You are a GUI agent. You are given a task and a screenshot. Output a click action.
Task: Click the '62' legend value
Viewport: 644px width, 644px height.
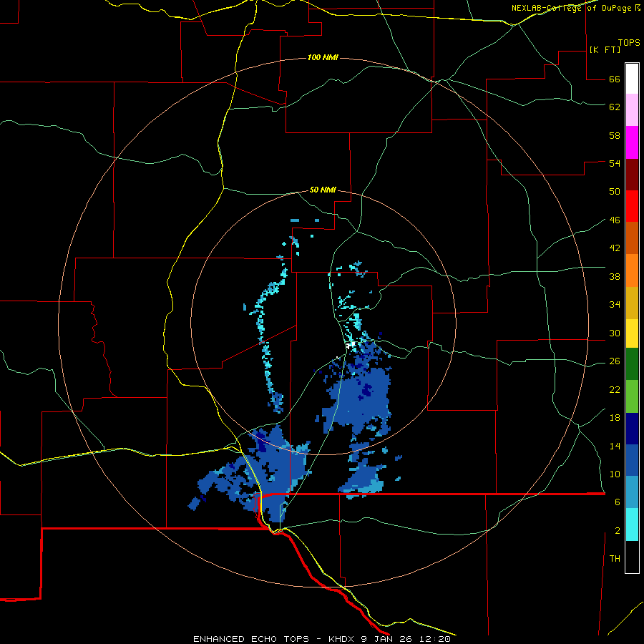tap(615, 107)
